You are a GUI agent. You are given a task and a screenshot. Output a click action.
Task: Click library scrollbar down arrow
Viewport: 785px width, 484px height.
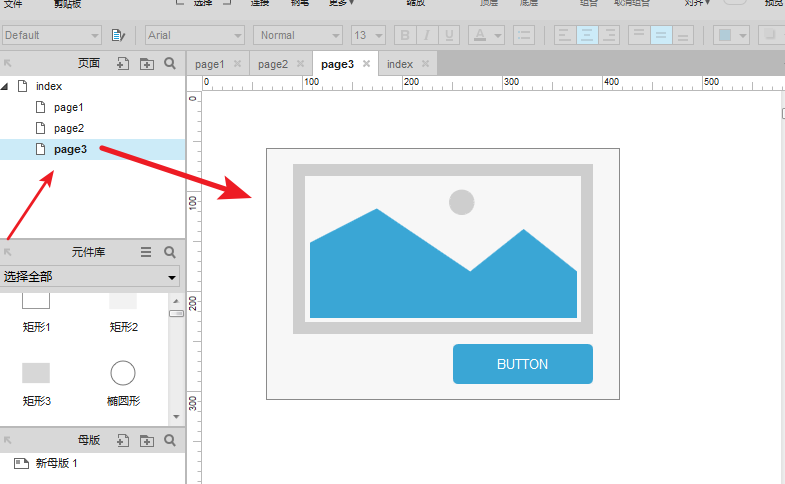[176, 416]
